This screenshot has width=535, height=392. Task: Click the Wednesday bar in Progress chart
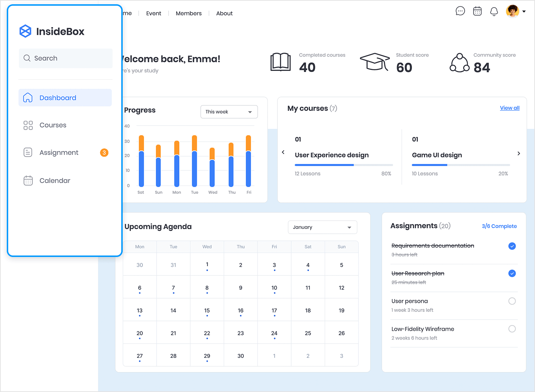click(x=212, y=167)
